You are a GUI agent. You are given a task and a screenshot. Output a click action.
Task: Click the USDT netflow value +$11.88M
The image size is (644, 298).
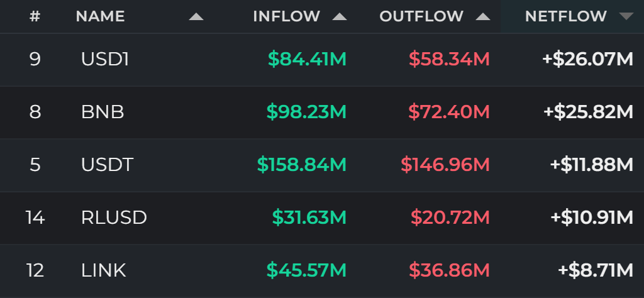pos(591,165)
